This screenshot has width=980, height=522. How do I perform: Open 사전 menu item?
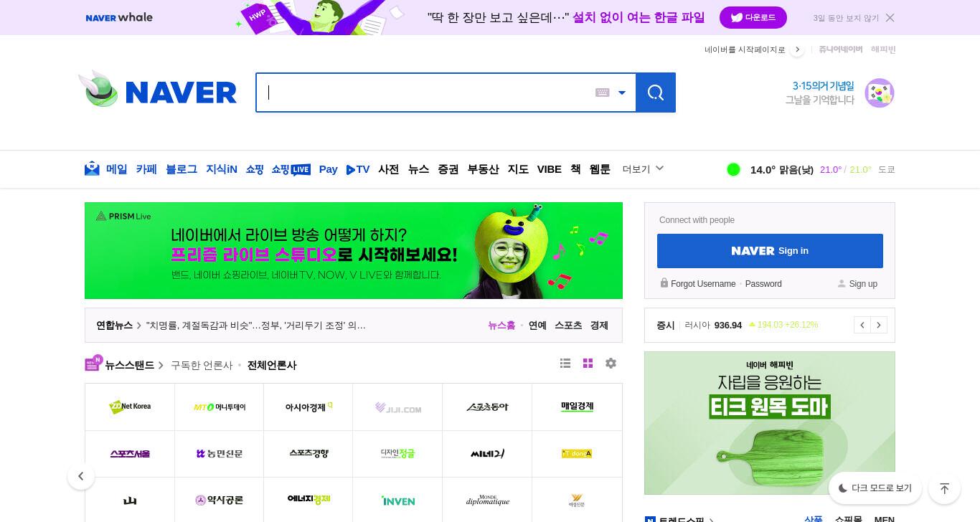click(x=389, y=169)
